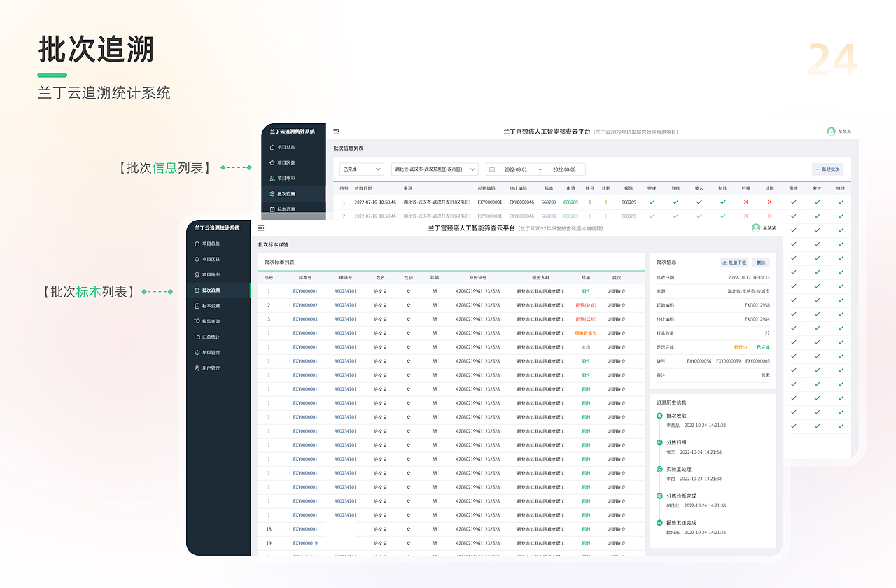Click ending code EXG0012984 value

point(757,319)
